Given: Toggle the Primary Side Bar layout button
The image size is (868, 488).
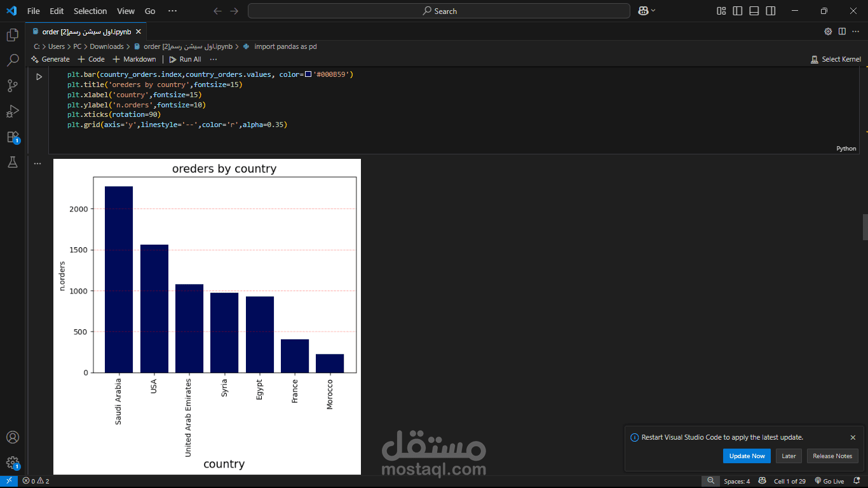Looking at the screenshot, I should click(x=738, y=11).
